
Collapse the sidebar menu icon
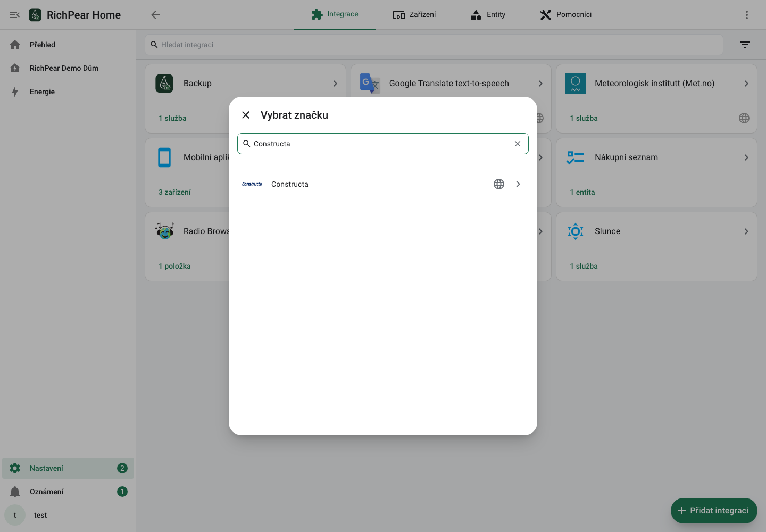[x=15, y=15]
